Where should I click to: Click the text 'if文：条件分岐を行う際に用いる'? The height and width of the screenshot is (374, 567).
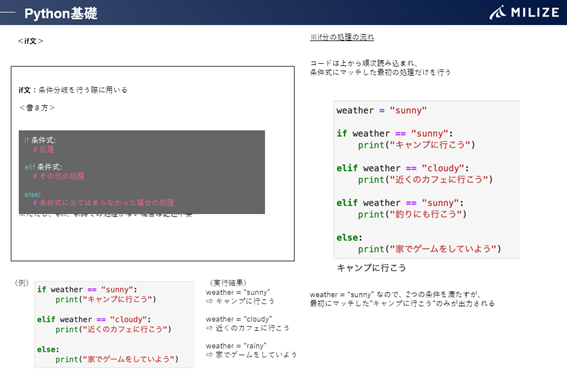click(73, 90)
